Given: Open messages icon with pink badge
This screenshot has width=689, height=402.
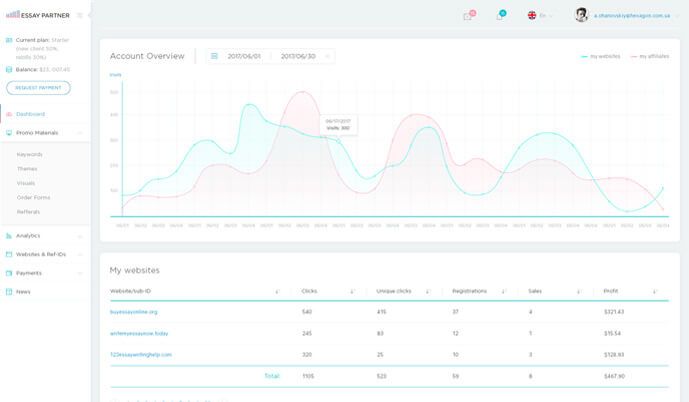Looking at the screenshot, I should pyautogui.click(x=469, y=15).
